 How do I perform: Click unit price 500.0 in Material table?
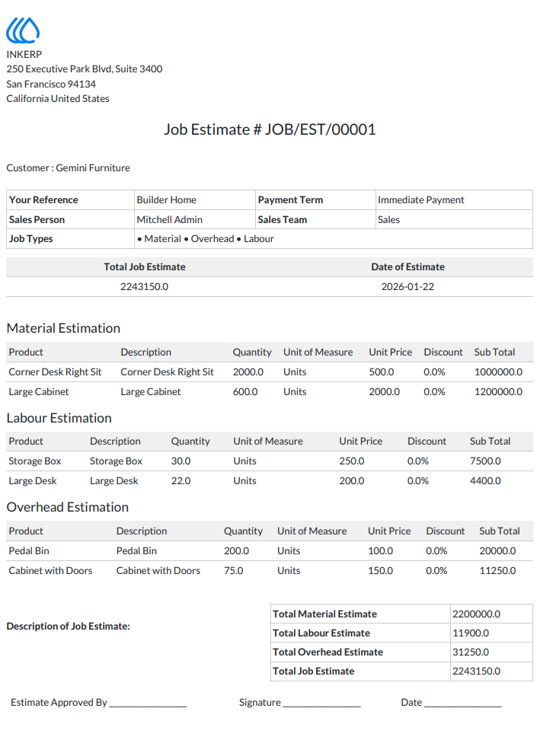coord(381,372)
